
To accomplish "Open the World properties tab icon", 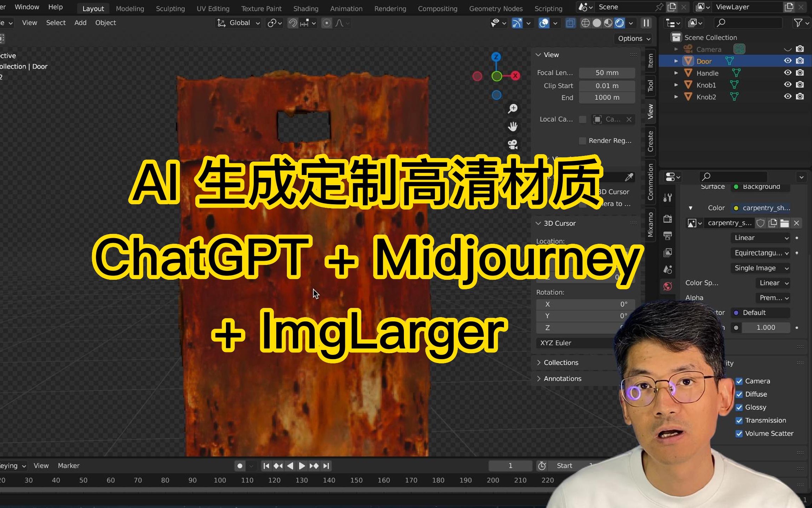I will (x=668, y=286).
